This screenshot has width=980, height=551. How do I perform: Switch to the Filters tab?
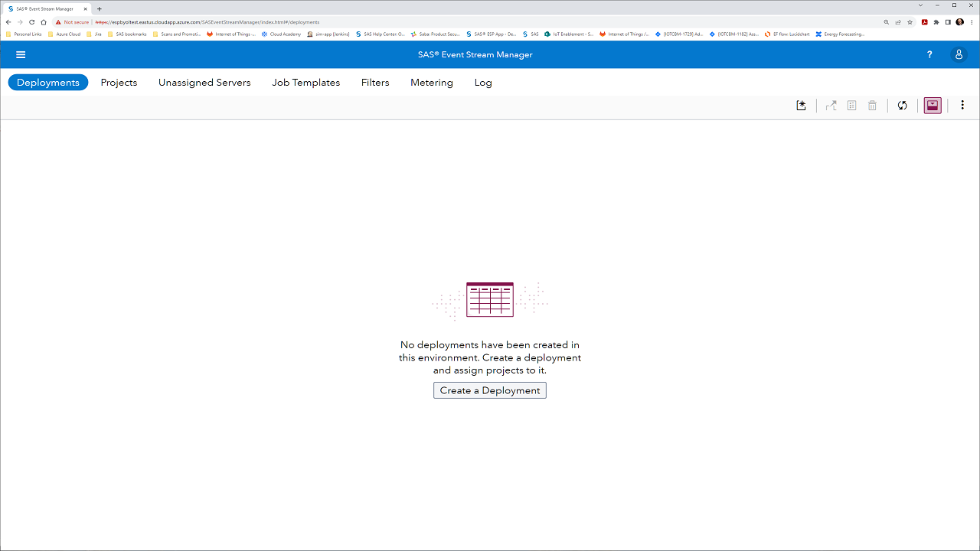pos(375,82)
